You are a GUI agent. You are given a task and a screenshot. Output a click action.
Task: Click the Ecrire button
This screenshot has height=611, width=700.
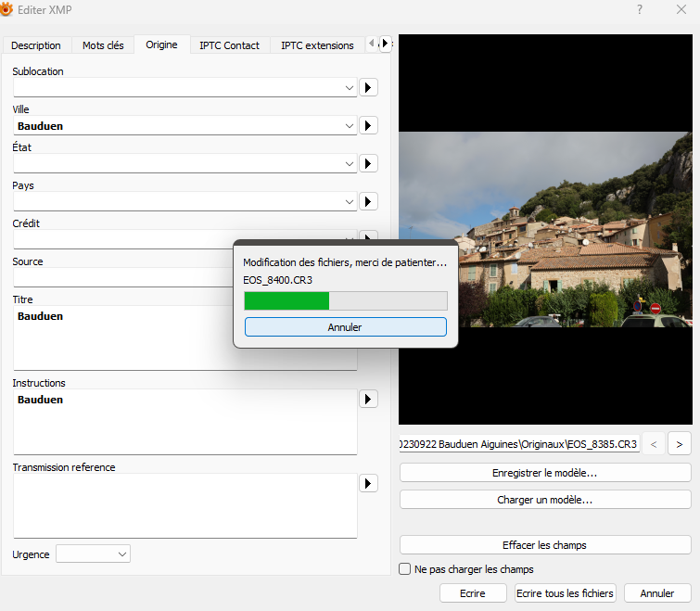tap(473, 593)
